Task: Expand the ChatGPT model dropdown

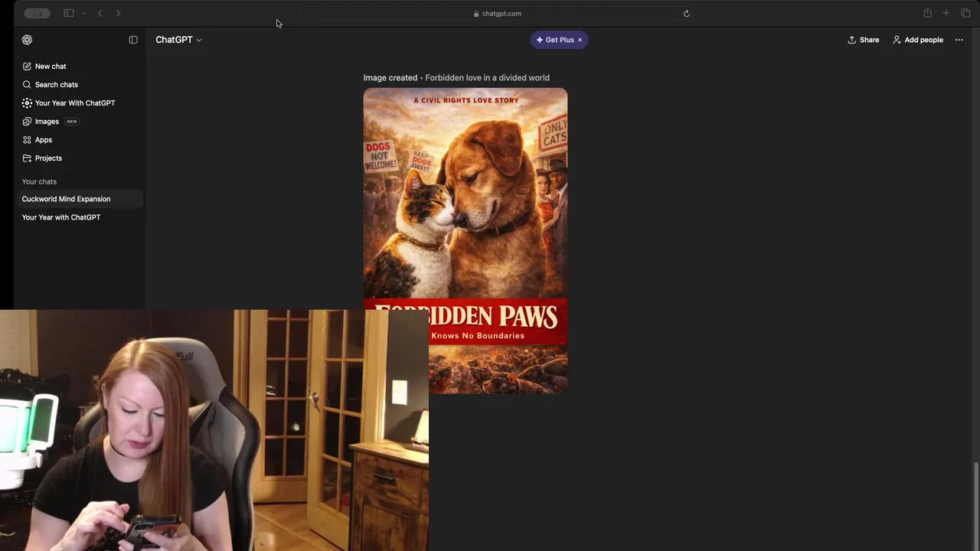Action: (178, 40)
